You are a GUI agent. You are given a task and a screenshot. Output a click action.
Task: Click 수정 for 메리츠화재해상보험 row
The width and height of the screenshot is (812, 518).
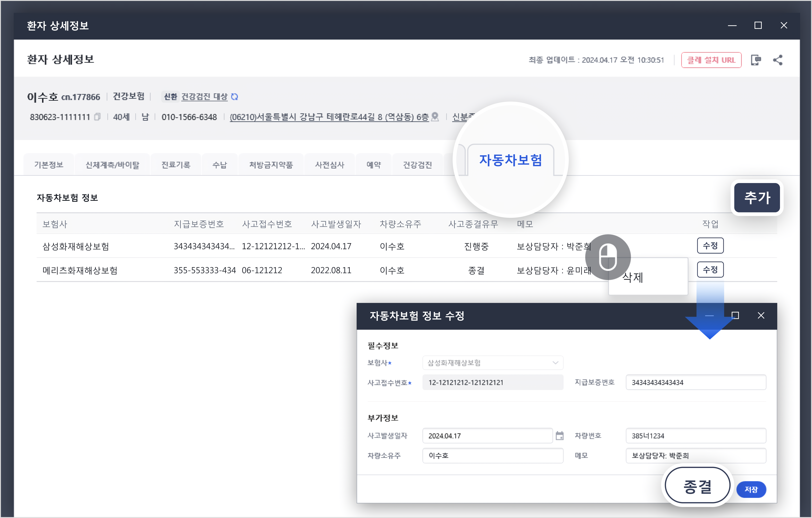pyautogui.click(x=710, y=270)
